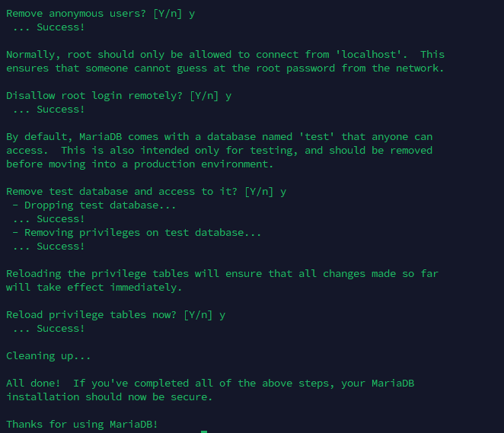Screen dimensions: 504x433
Task: Click 'Dropping test database...' line
Action: pos(94,205)
